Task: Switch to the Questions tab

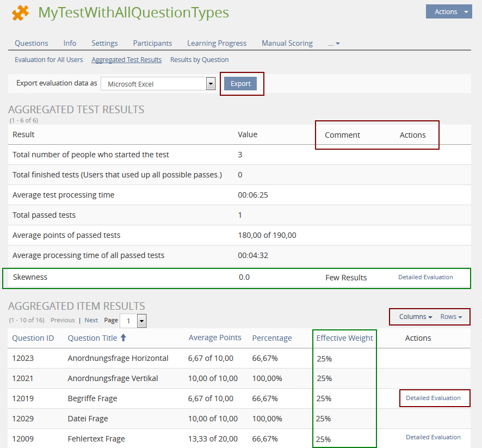Action: pyautogui.click(x=32, y=44)
